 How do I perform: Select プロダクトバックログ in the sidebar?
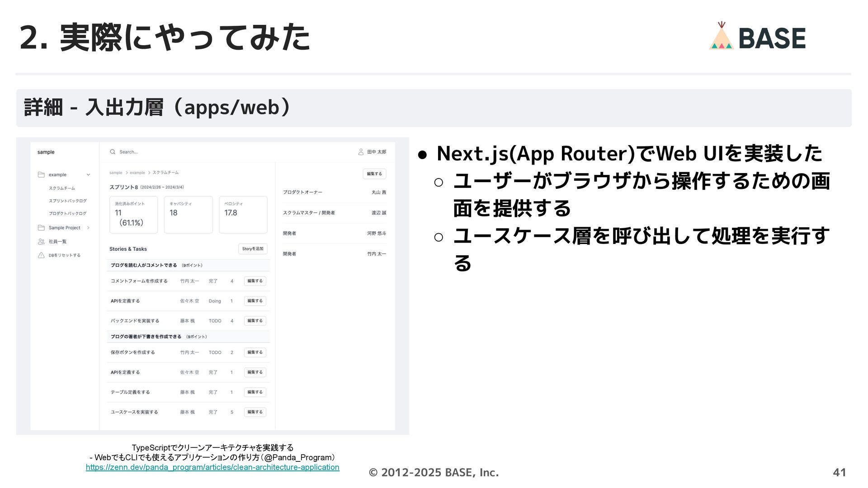[x=67, y=213]
